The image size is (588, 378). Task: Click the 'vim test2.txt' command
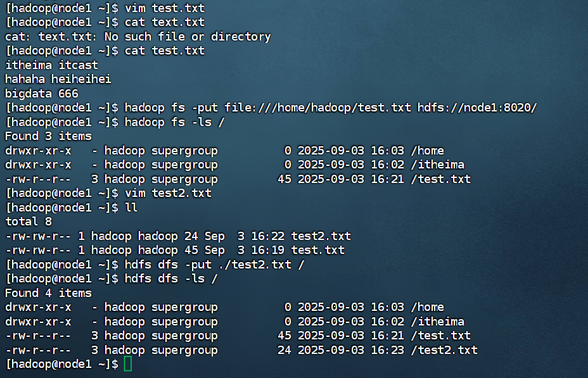pyautogui.click(x=168, y=193)
